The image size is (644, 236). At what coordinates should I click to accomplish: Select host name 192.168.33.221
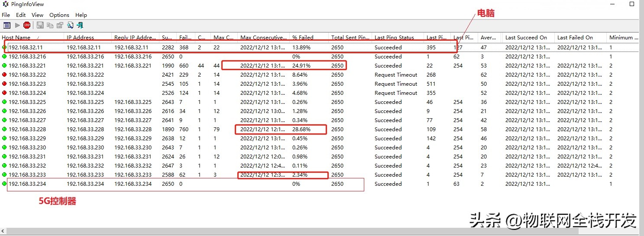[27, 66]
